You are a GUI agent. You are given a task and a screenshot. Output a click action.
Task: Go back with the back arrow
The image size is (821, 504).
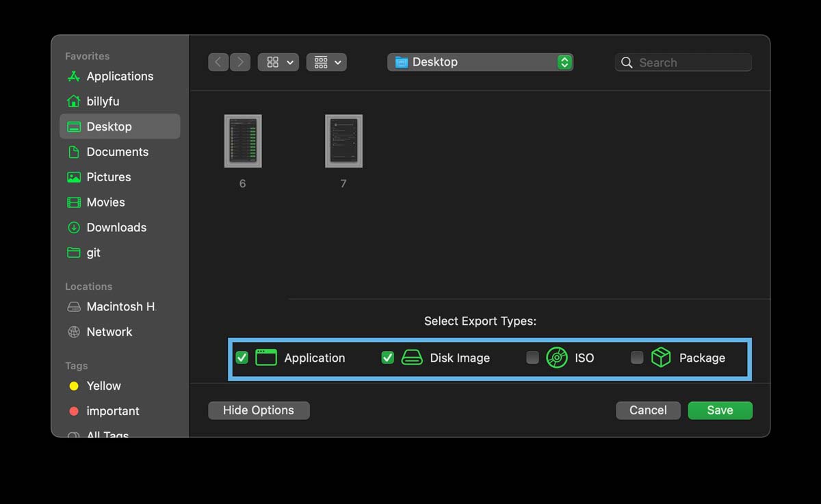click(x=218, y=62)
